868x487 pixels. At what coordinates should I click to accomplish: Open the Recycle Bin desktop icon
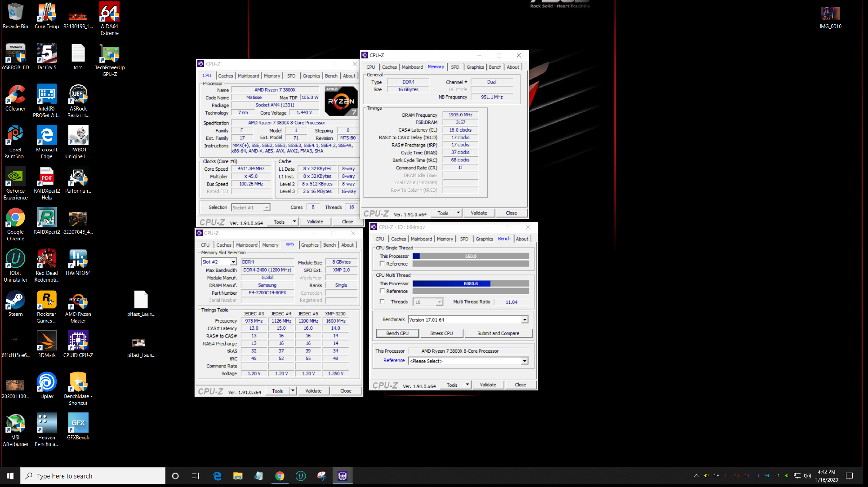point(15,16)
